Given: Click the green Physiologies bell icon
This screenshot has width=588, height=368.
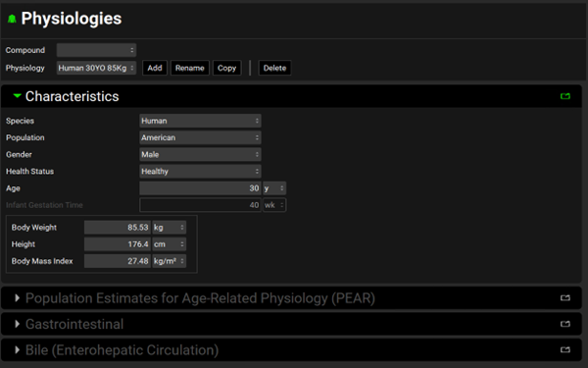Looking at the screenshot, I should click(12, 19).
